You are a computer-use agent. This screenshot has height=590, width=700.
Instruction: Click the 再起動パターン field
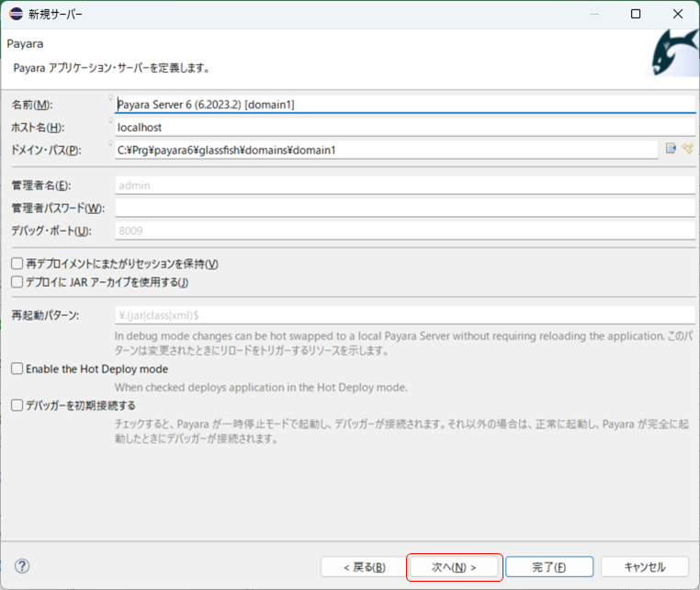[405, 315]
